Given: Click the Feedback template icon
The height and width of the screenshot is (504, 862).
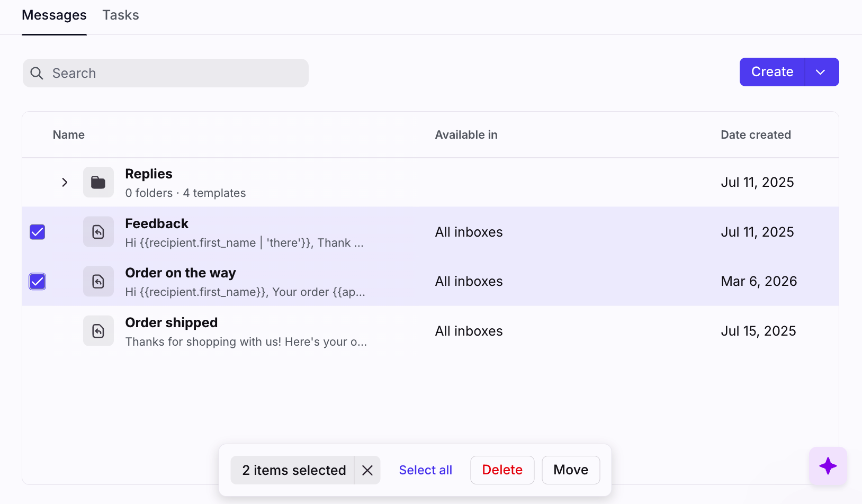Looking at the screenshot, I should (98, 232).
